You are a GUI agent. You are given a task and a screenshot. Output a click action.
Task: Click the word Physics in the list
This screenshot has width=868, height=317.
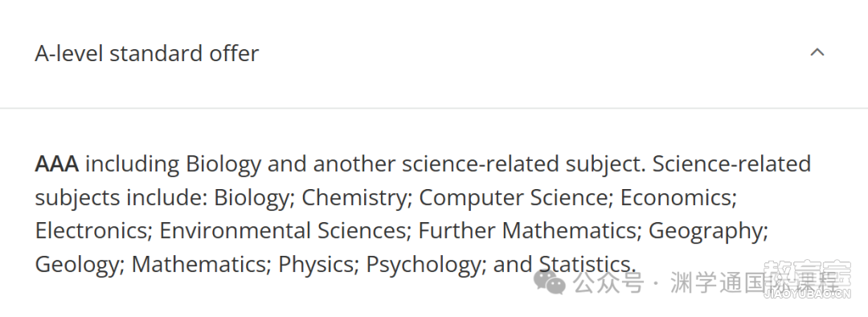(x=315, y=265)
